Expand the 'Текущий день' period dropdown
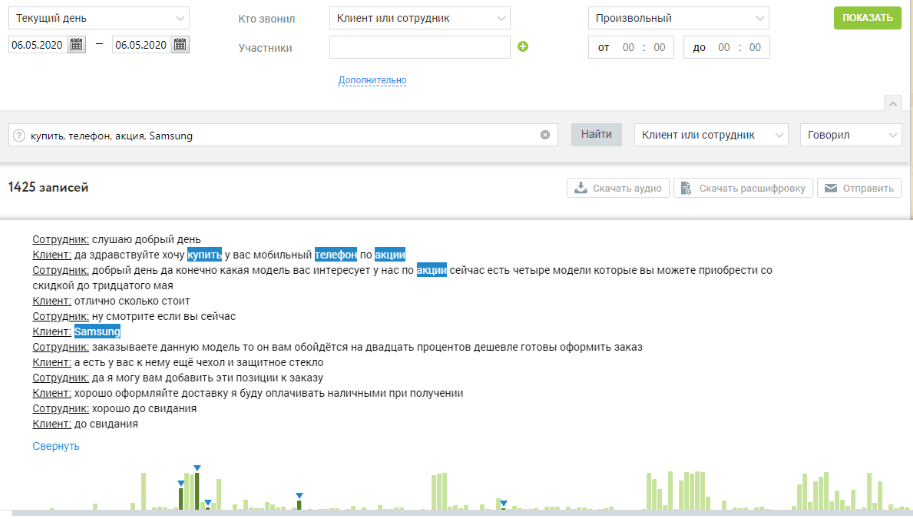 (x=98, y=18)
